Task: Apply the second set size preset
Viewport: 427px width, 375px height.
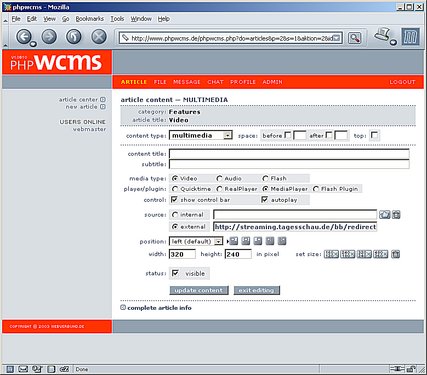Action: 347,254
